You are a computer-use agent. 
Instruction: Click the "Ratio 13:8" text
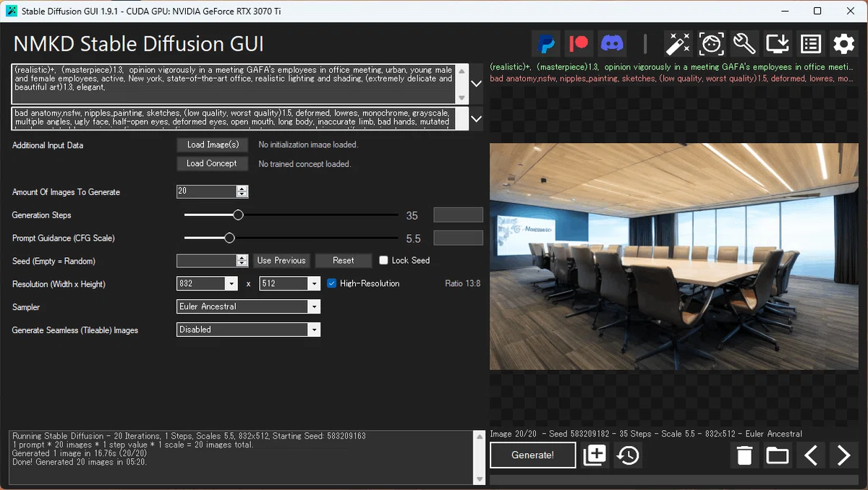tap(463, 284)
